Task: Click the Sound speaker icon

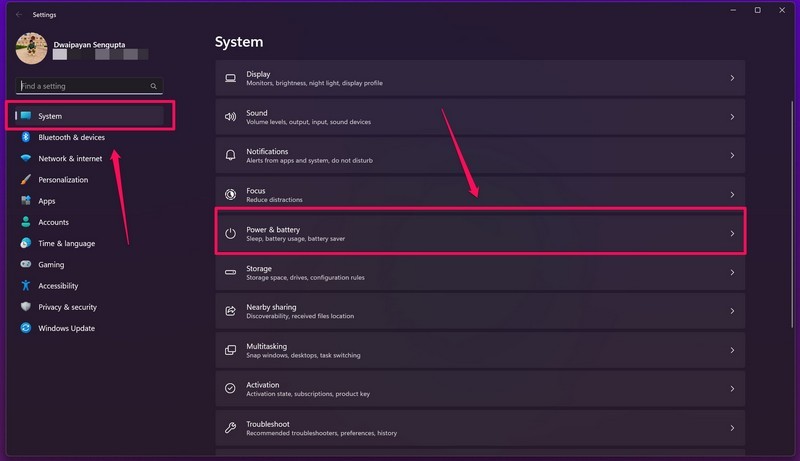Action: click(x=230, y=117)
